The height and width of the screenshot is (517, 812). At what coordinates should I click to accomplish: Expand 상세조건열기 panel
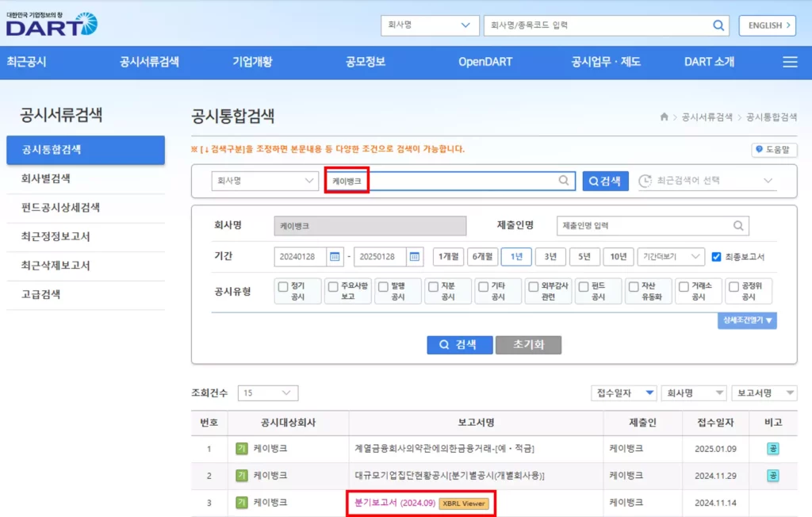pos(747,320)
